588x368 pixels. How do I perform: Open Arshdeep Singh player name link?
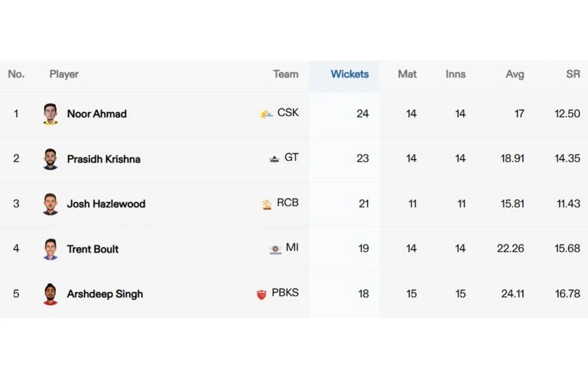(105, 294)
